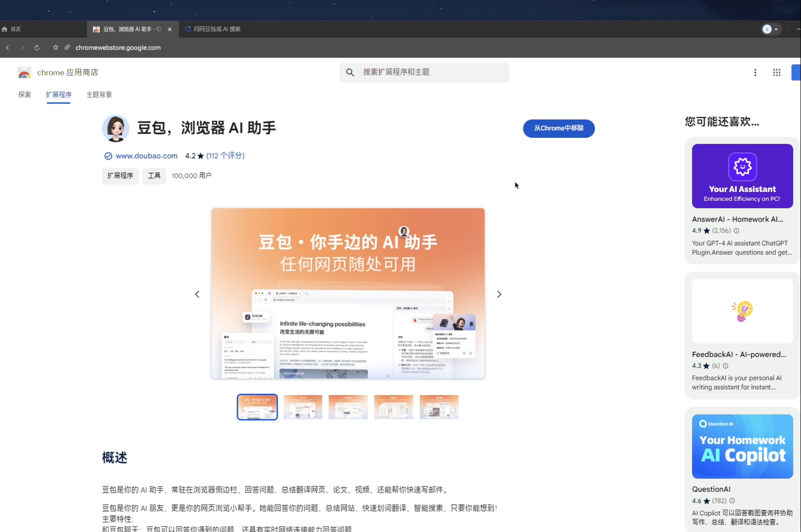
Task: Select the 豆包，浏览器 AI 助手 browser tab
Action: [x=133, y=29]
